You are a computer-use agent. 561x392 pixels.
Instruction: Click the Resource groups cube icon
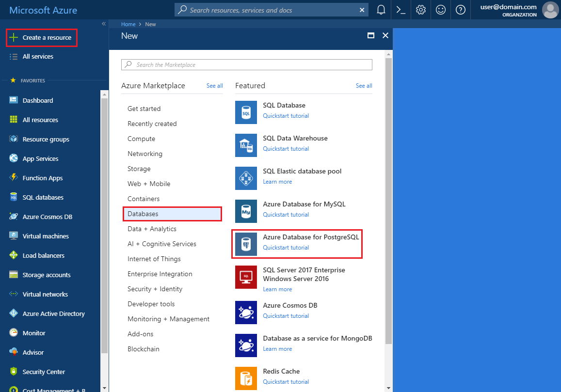click(14, 139)
